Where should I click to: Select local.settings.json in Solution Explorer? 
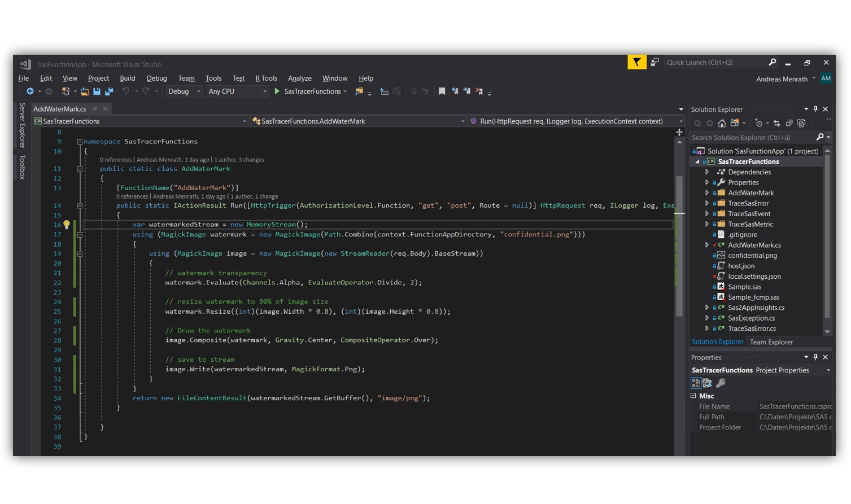click(754, 277)
